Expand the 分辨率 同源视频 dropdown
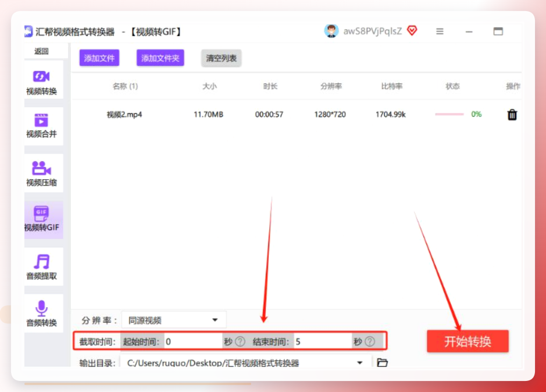This screenshot has width=546, height=392. pos(174,320)
